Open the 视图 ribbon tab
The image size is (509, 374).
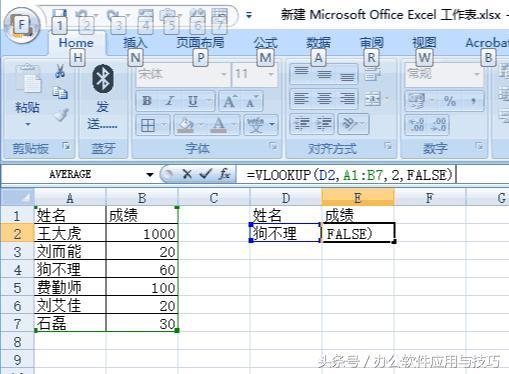click(x=424, y=43)
